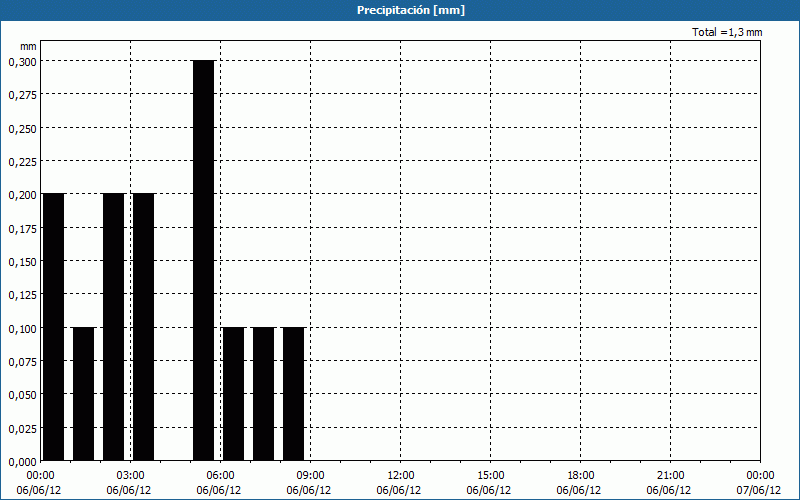Click the 0,275 y-axis label

tap(22, 95)
